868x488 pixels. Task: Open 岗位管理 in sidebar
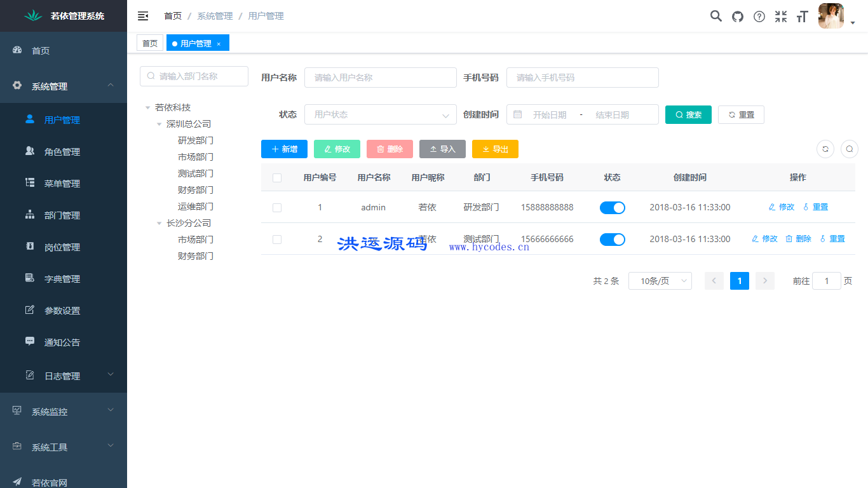[x=64, y=247]
